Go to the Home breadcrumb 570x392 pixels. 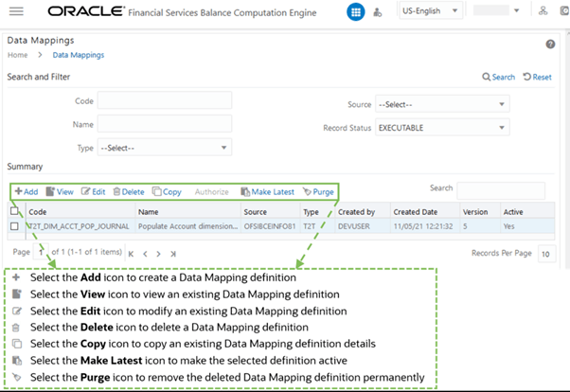pos(17,55)
